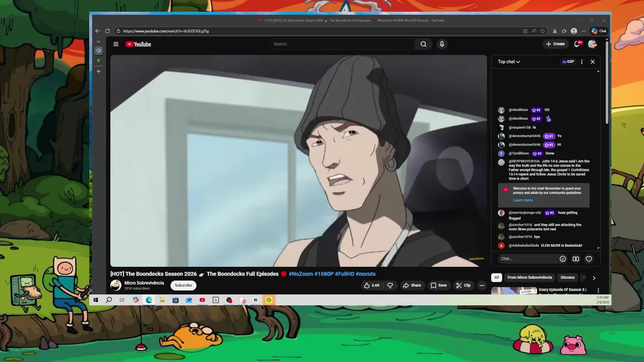644x362 pixels.
Task: Like the video with 3.6K likes
Action: (x=372, y=285)
